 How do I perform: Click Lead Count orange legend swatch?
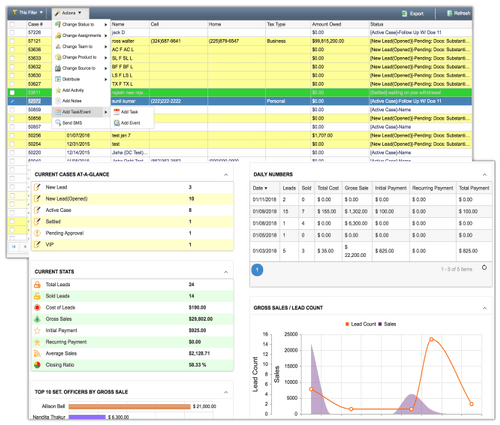pyautogui.click(x=347, y=324)
